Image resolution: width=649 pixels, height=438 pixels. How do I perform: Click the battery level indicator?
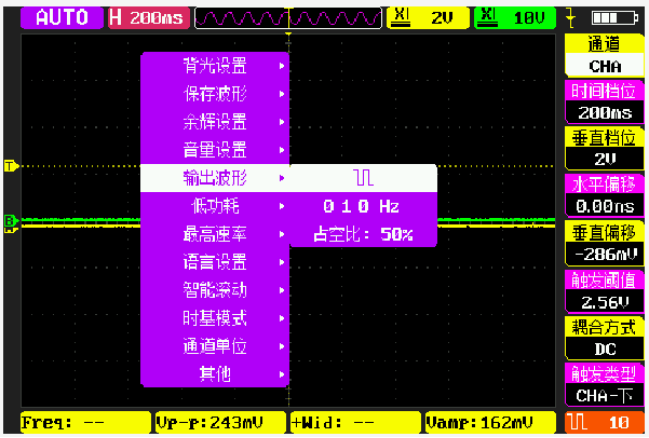(x=615, y=18)
